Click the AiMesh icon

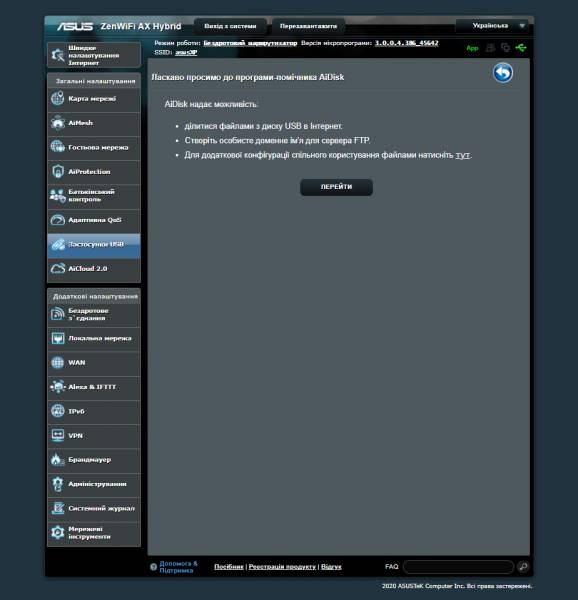click(58, 123)
